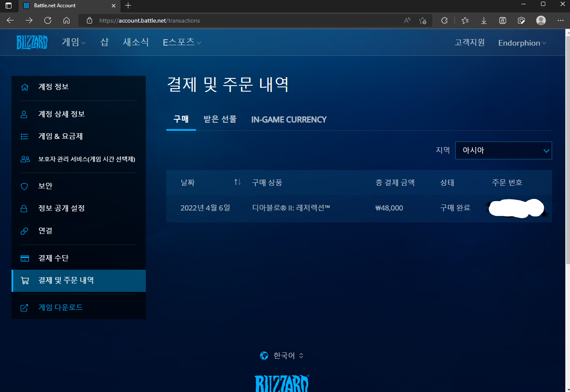Click the home icon beside 계정 정보
570x392 pixels.
point(25,87)
